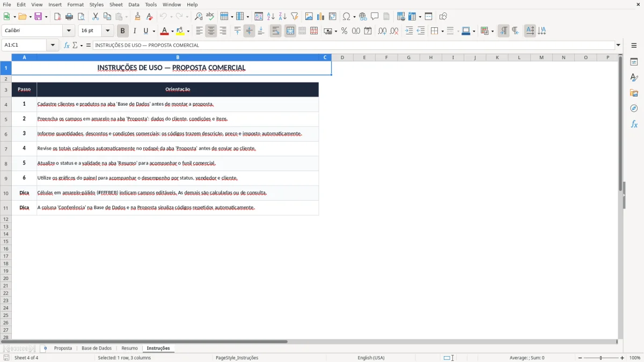
Task: Open Font Size 16 pt dropdown
Action: click(x=107, y=31)
